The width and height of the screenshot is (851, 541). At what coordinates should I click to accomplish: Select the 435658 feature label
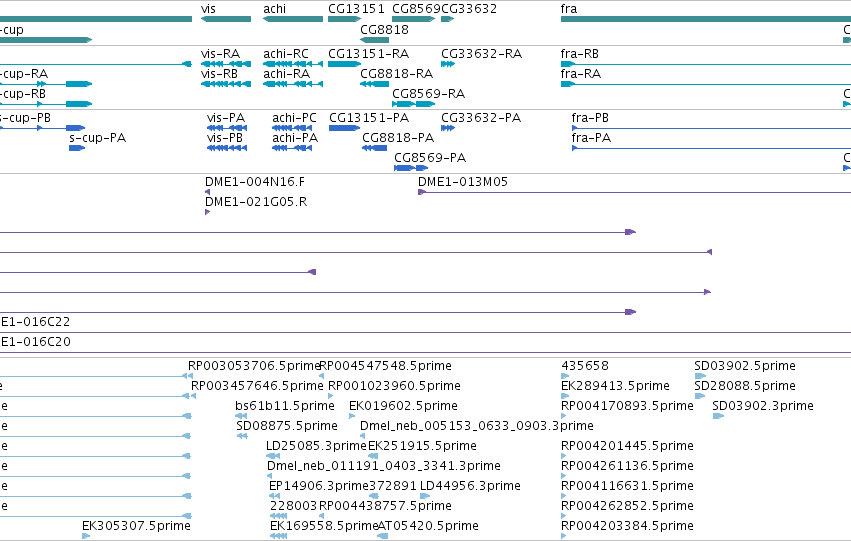[585, 366]
